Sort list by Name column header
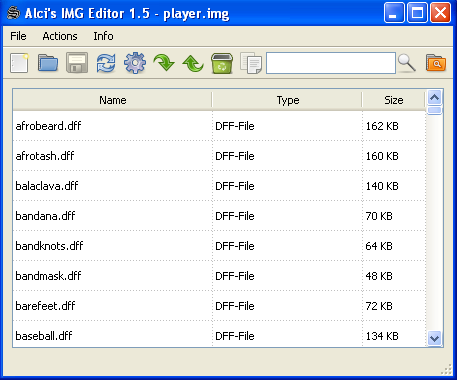Screen dimensions: 457x380 112,100
